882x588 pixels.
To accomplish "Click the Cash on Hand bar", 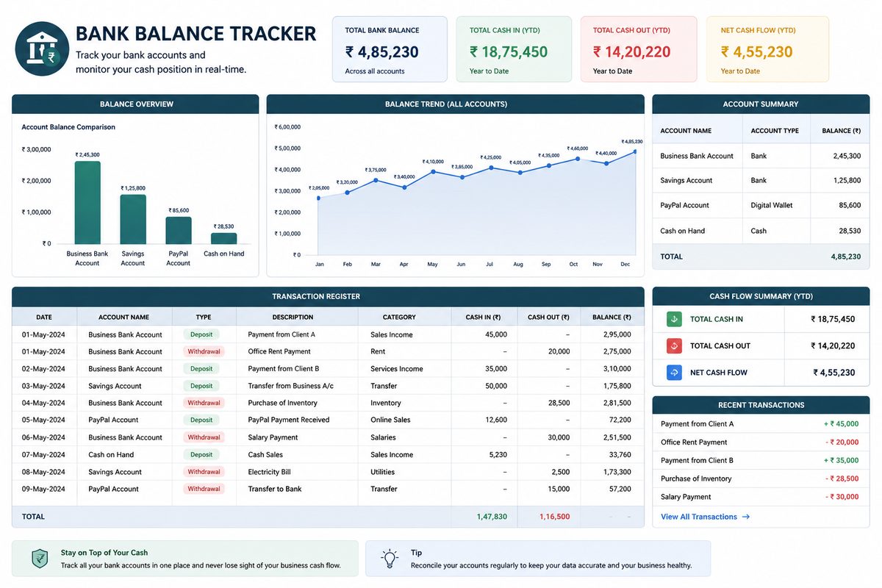I will pyautogui.click(x=224, y=239).
